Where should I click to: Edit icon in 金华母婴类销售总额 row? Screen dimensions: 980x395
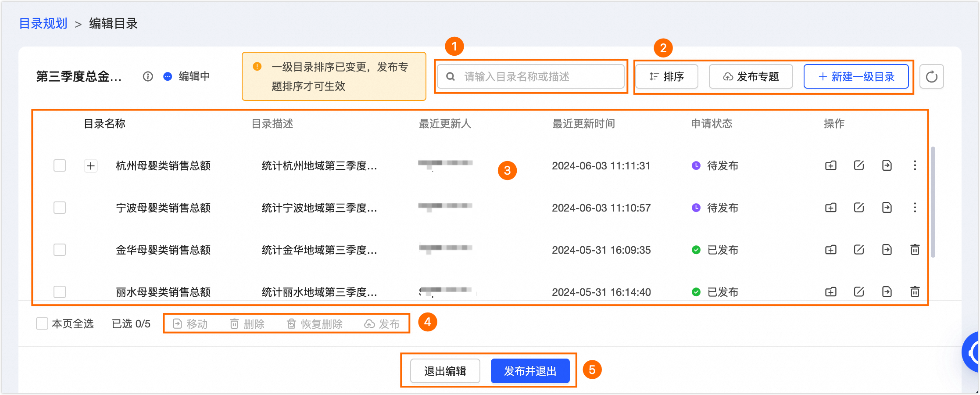click(859, 250)
